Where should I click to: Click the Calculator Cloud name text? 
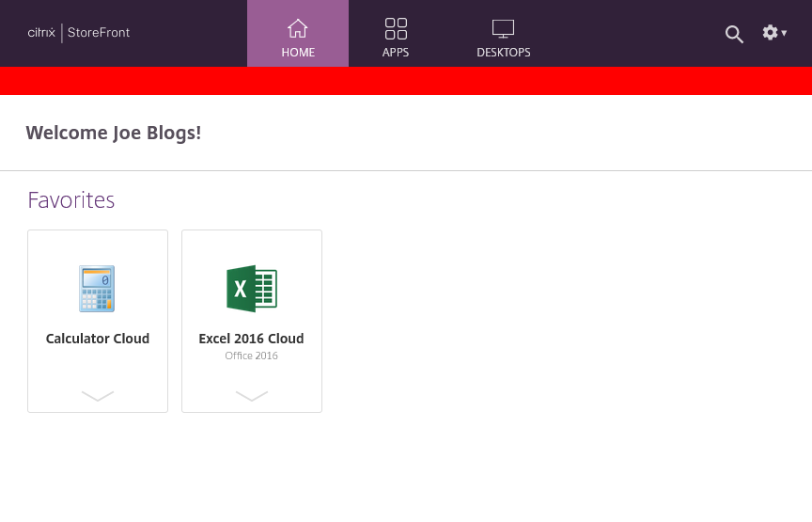98,339
